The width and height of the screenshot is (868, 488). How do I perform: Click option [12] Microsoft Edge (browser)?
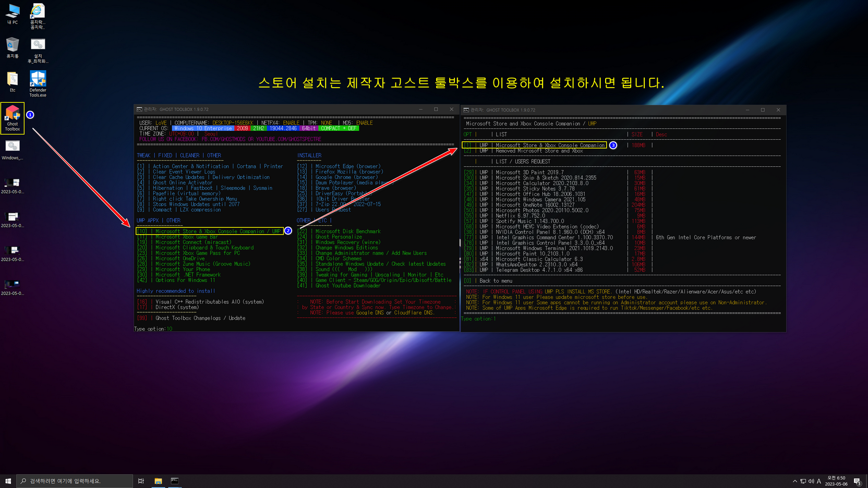[339, 166]
